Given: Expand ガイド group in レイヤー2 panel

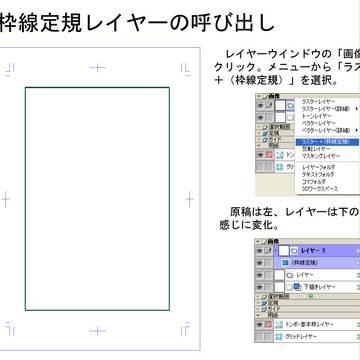Looking at the screenshot, I should pyautogui.click(x=259, y=309).
